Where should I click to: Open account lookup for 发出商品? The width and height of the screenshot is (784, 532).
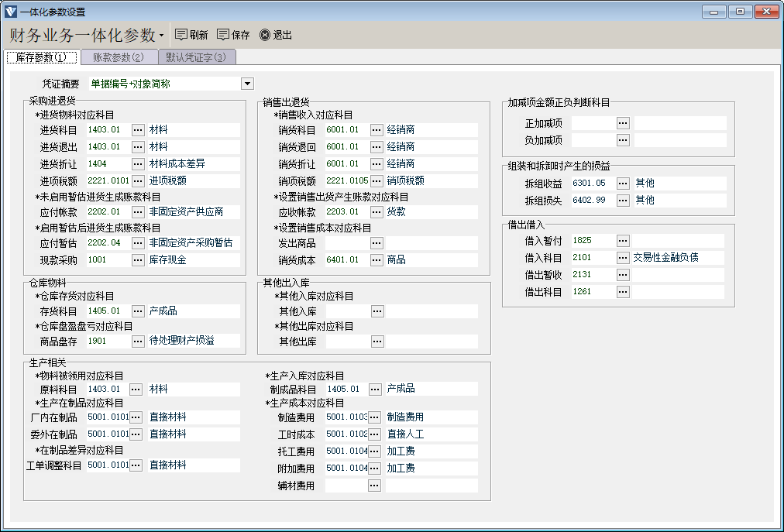tap(377, 244)
